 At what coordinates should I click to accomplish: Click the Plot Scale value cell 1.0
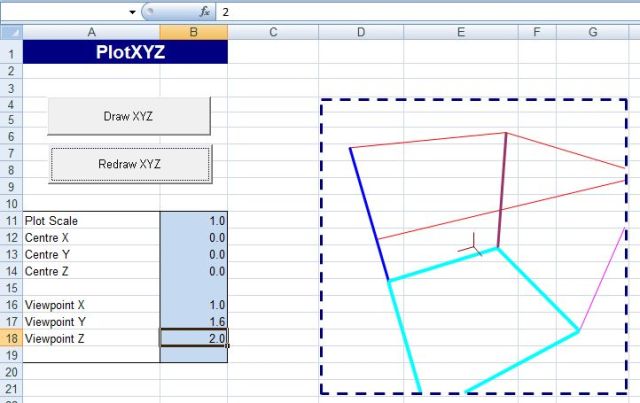(x=193, y=220)
